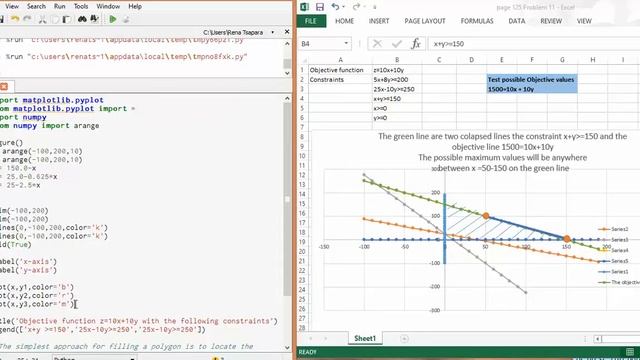Switch to the HOME ribbon tab
The width and height of the screenshot is (640, 360).
344,21
